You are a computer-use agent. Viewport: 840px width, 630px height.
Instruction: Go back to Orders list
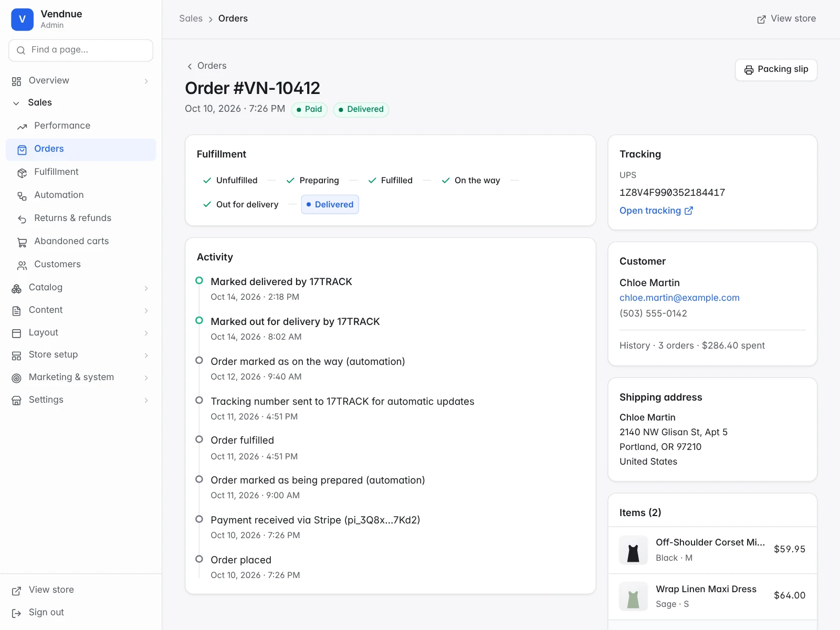[x=207, y=66]
